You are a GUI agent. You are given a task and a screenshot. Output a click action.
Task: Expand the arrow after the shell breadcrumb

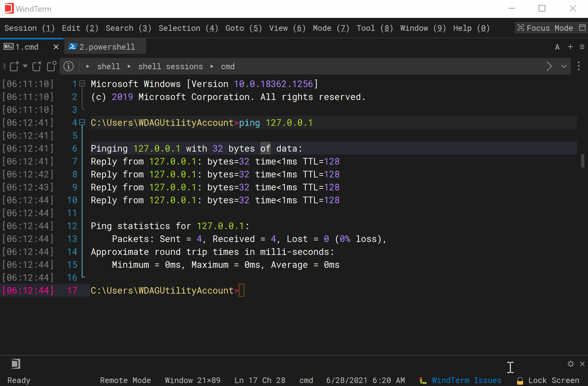pos(129,66)
